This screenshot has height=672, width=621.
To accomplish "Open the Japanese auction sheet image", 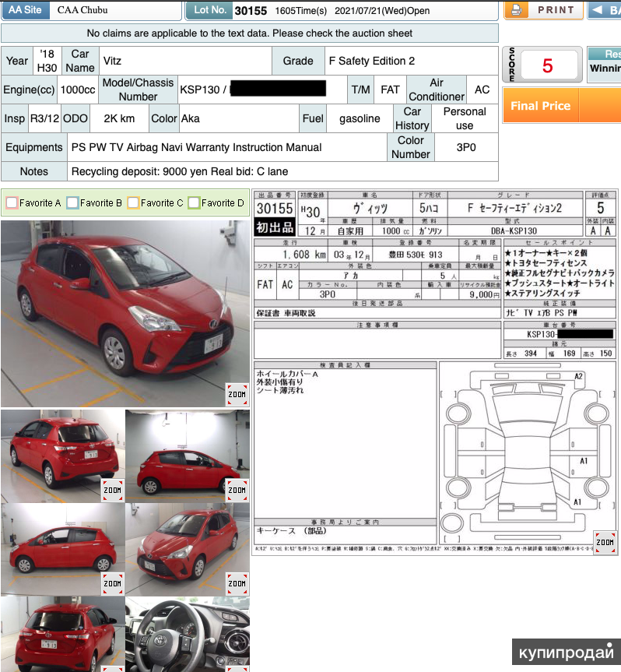I will (434, 366).
